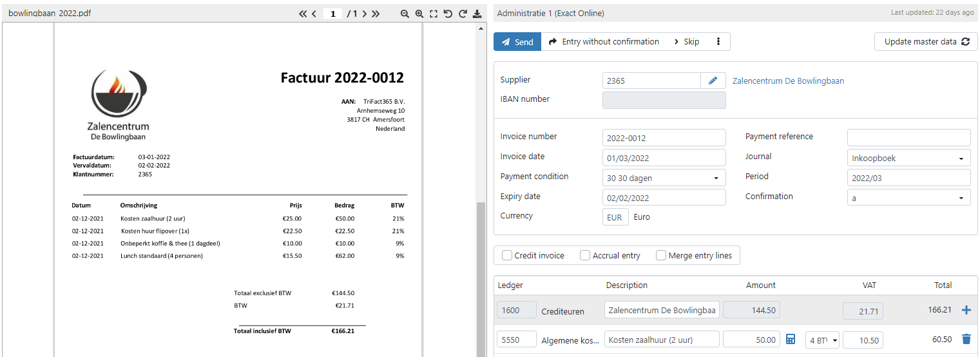Image resolution: width=980 pixels, height=357 pixels.
Task: Open the Confirmation dropdown
Action: click(x=908, y=198)
